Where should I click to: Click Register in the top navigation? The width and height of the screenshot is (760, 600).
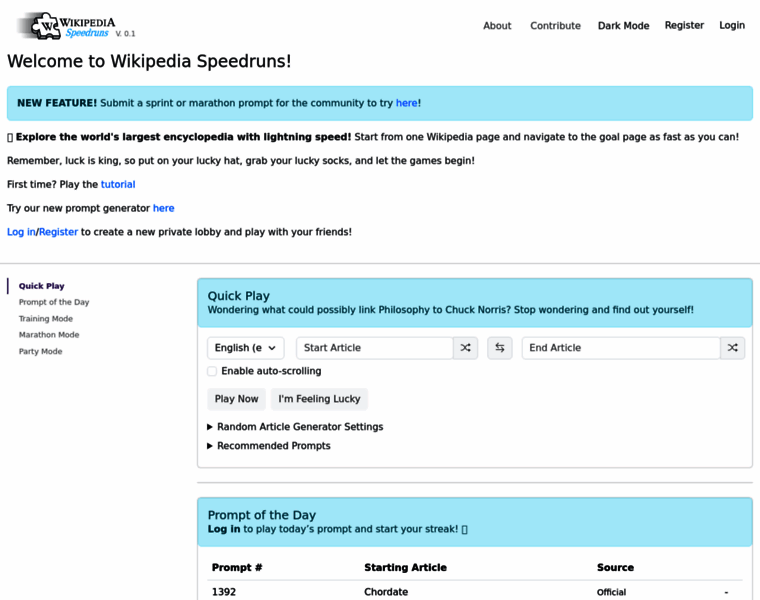click(x=684, y=26)
